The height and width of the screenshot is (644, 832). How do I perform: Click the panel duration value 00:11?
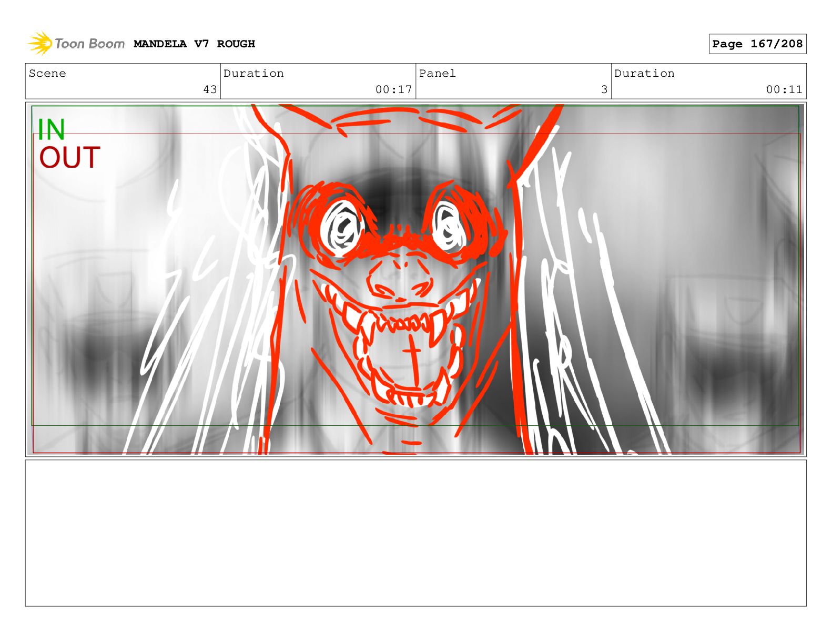coord(784,89)
